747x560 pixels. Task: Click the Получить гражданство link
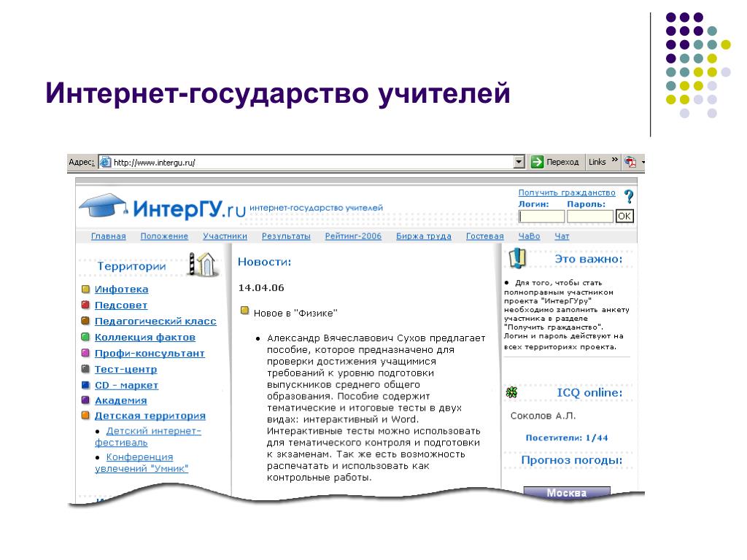pyautogui.click(x=567, y=192)
